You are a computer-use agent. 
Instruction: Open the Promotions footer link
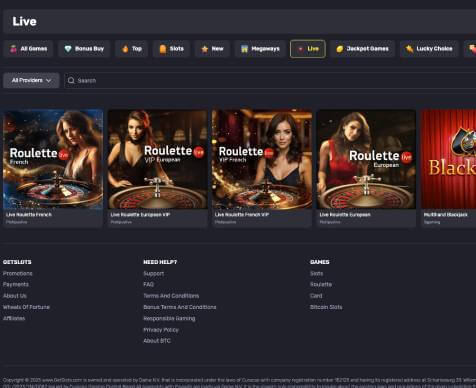18,273
